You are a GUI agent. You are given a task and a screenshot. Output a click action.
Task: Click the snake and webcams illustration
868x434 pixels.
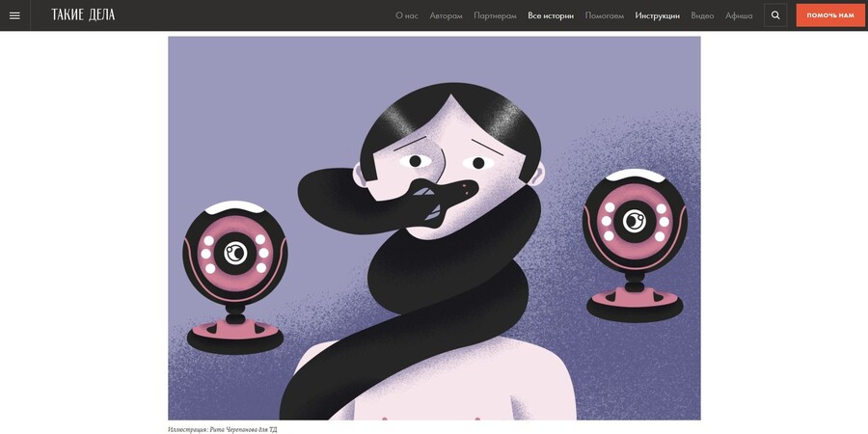434,228
